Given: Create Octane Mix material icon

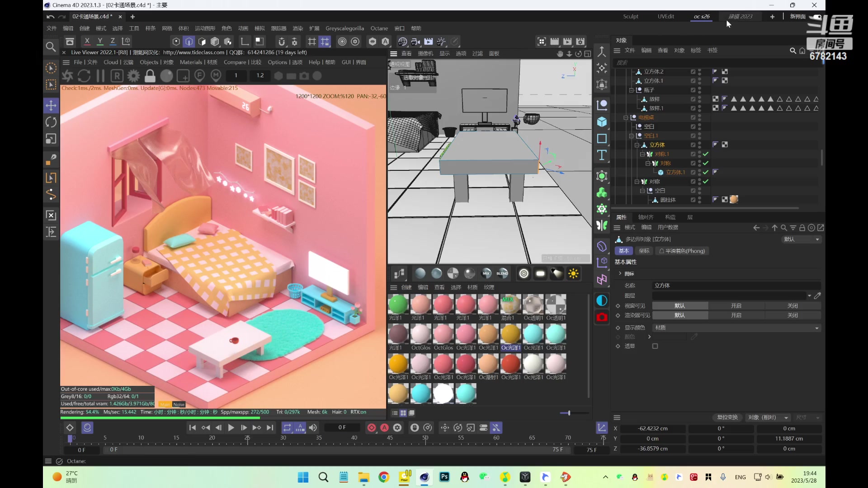Looking at the screenshot, I should 486,273.
